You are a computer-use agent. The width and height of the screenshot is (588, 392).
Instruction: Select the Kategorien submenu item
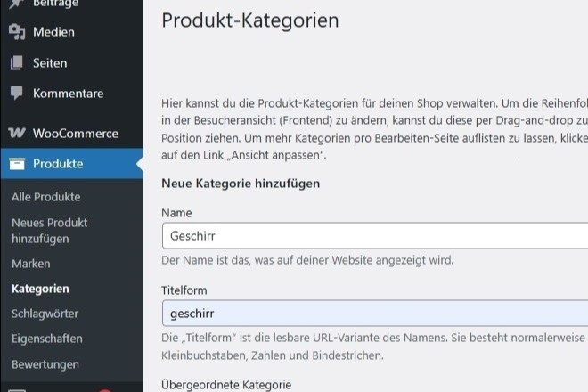[40, 289]
